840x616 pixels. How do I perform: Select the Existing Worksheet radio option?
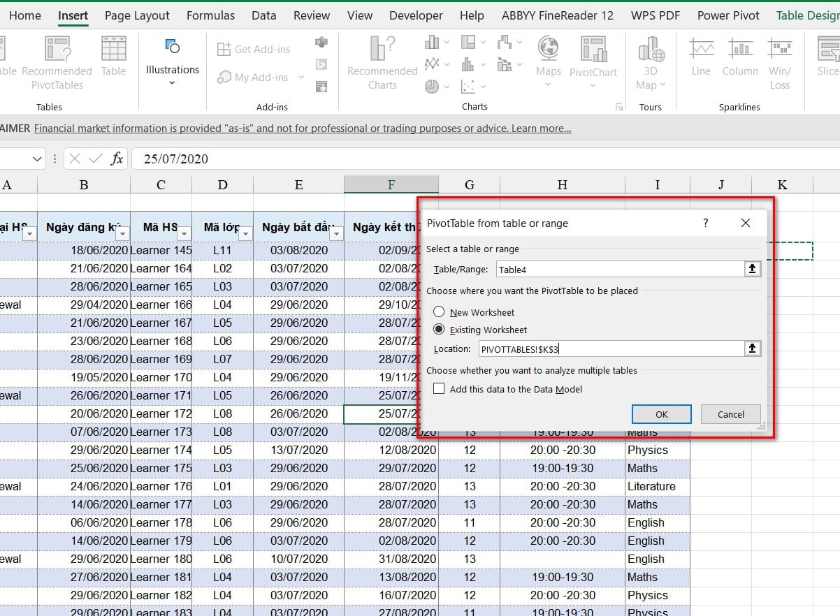click(439, 330)
